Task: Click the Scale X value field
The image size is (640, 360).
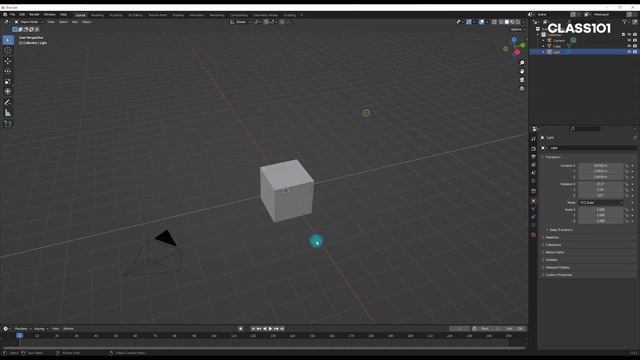Action: 601,210
